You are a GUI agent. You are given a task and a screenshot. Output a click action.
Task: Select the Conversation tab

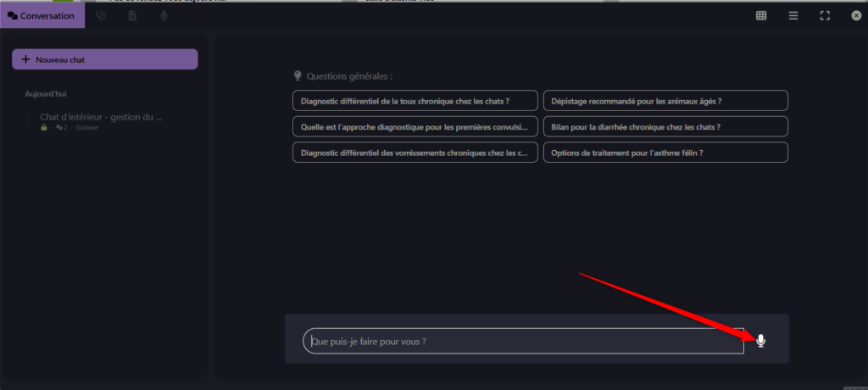(x=42, y=15)
